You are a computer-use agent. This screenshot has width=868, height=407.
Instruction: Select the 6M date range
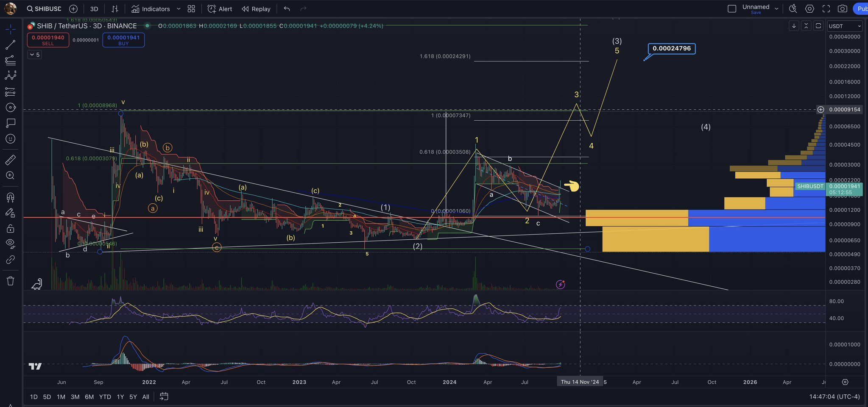89,397
